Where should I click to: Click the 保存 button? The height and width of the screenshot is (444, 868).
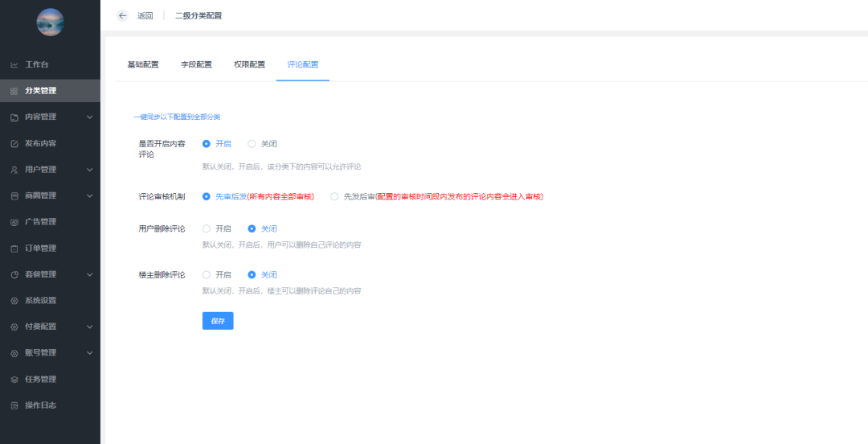click(218, 321)
